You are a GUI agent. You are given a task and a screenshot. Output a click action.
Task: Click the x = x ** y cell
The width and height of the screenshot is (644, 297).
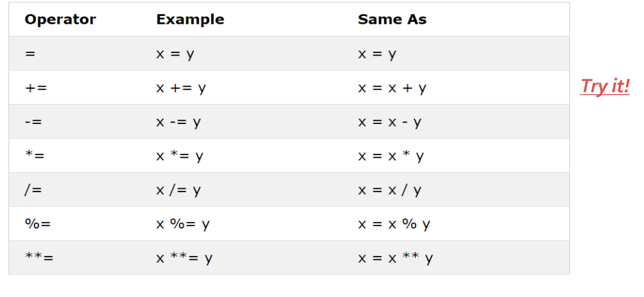396,259
